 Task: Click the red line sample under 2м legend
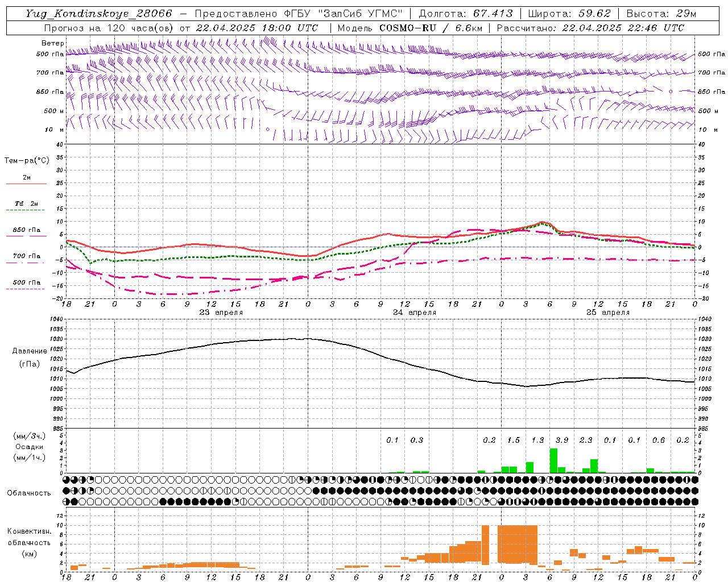26,184
